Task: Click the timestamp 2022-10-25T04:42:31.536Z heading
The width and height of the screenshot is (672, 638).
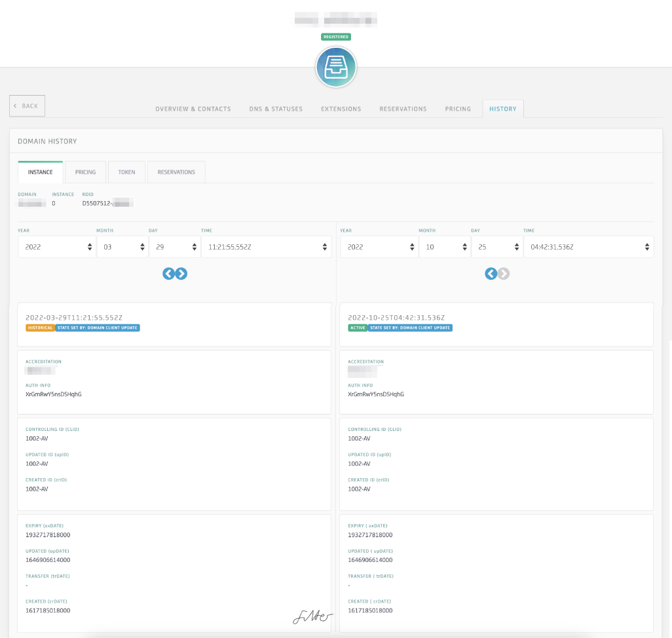Action: (396, 318)
